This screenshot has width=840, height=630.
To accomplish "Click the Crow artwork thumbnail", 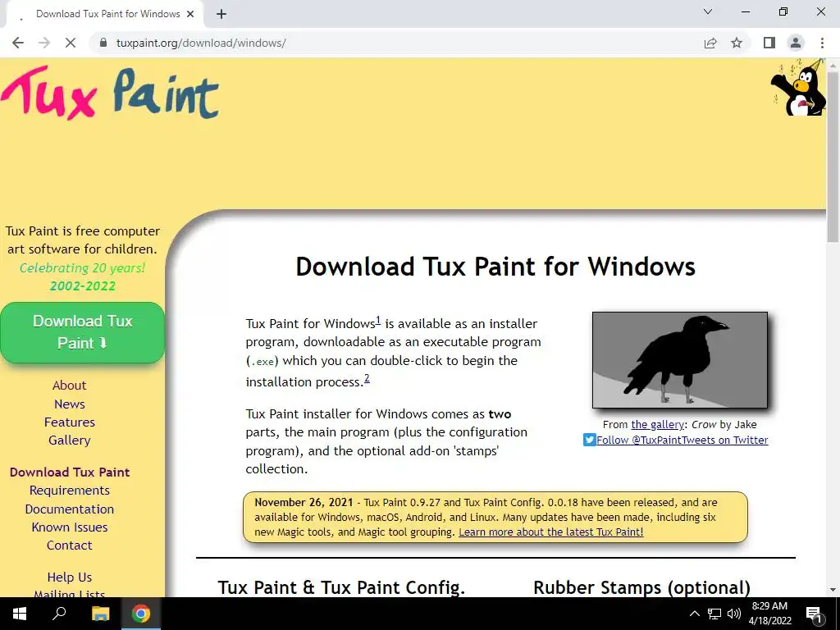I will pos(680,360).
